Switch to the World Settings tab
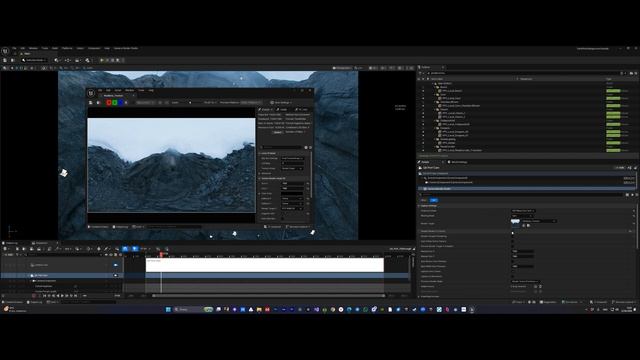 (x=458, y=162)
